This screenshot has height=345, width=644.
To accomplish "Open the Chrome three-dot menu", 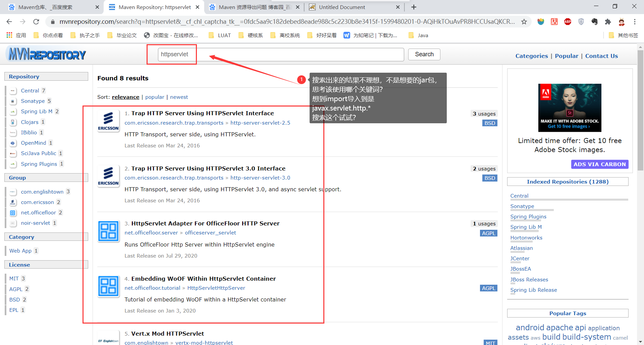I will (635, 22).
